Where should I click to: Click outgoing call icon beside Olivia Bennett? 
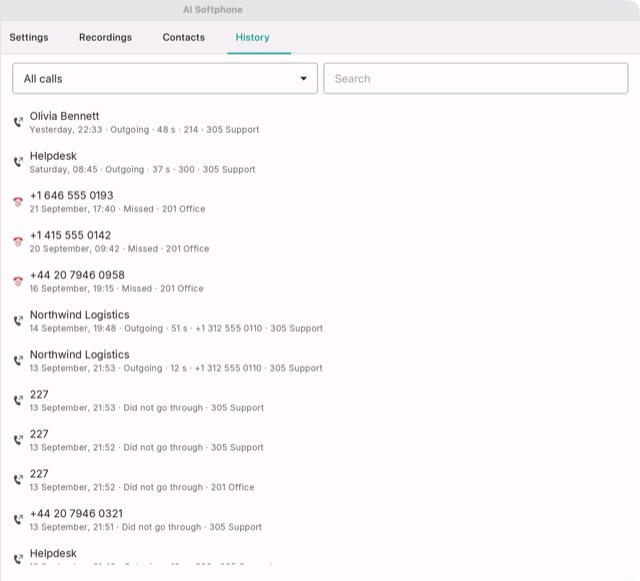point(18,122)
